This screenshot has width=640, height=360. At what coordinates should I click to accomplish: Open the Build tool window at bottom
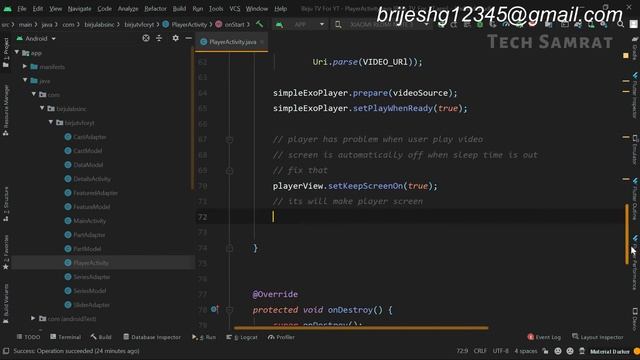pos(101,337)
